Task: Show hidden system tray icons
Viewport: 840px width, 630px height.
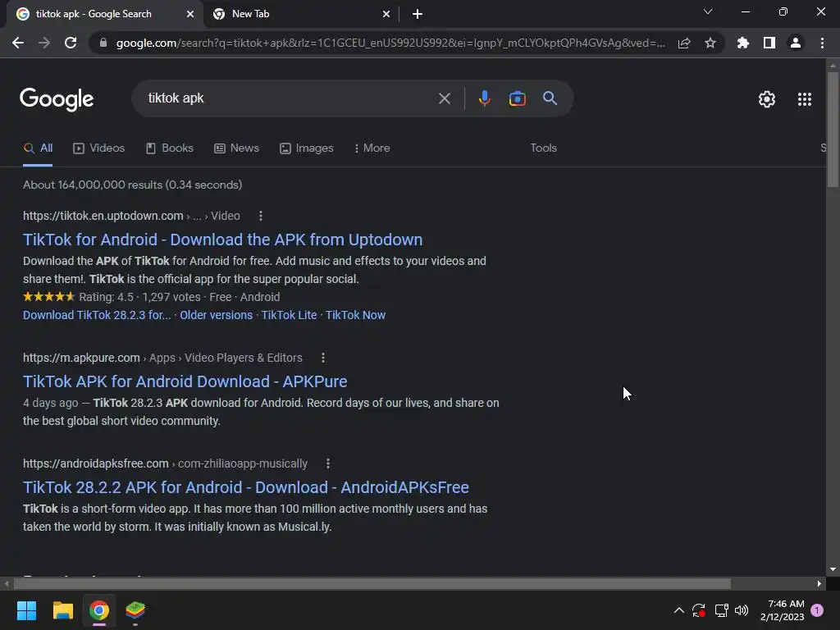Action: click(678, 610)
